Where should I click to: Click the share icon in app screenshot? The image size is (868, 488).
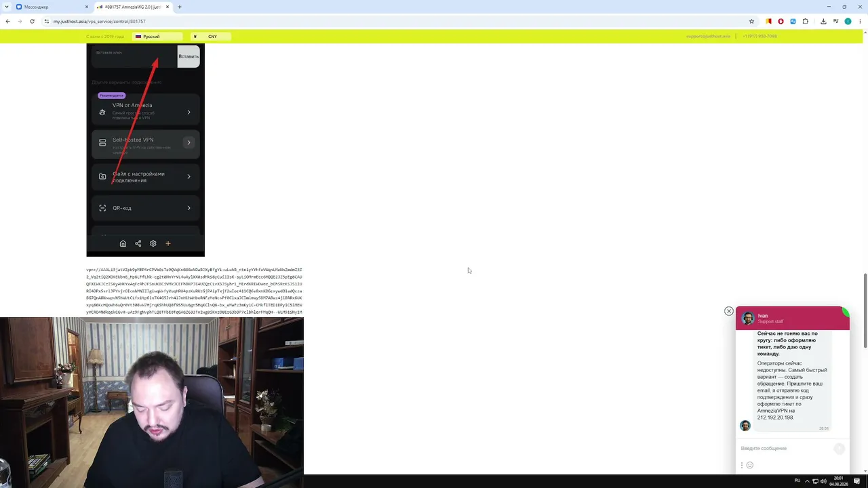coord(138,243)
